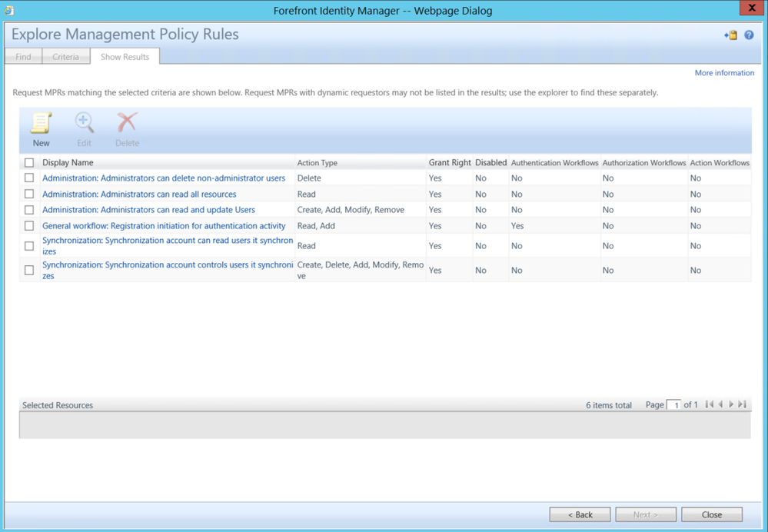Click the Action Workflows column header
The height and width of the screenshot is (532, 768).
pos(720,163)
